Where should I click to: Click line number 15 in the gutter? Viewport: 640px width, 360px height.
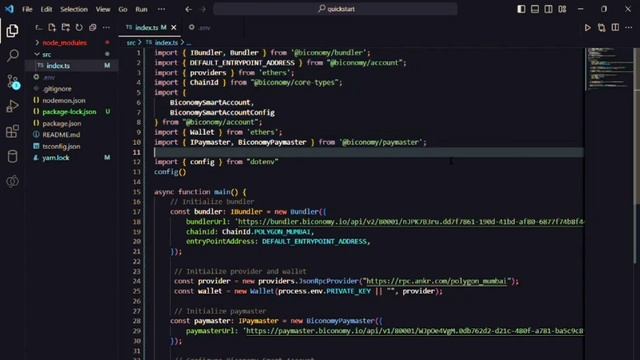pos(137,192)
